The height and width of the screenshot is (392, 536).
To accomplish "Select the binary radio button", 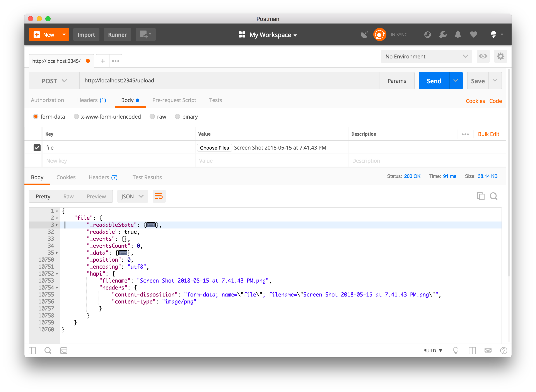I will [177, 116].
